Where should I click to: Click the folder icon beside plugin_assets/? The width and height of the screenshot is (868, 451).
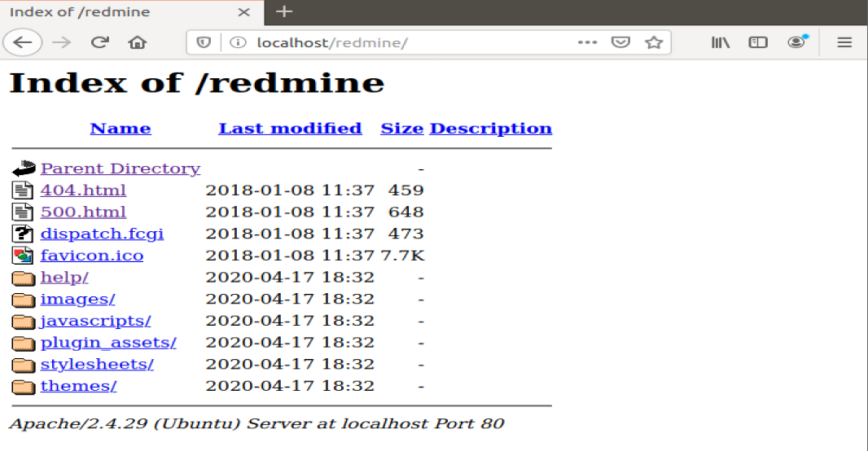24,343
